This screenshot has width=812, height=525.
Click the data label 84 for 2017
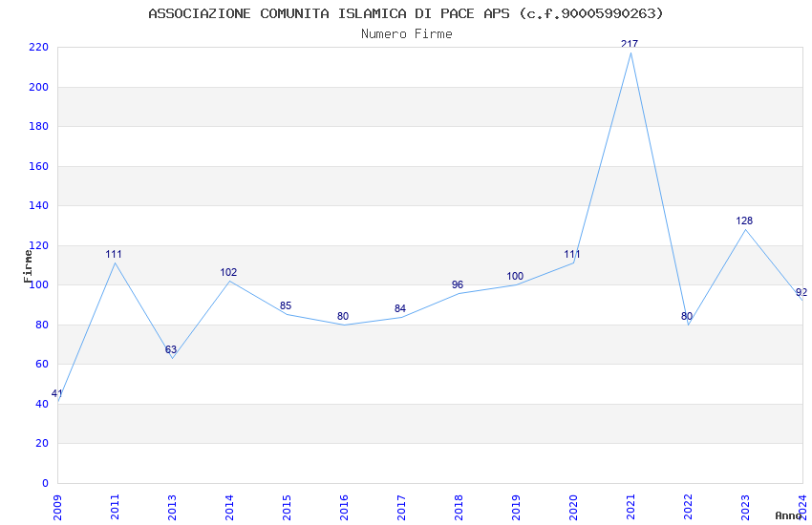399,308
